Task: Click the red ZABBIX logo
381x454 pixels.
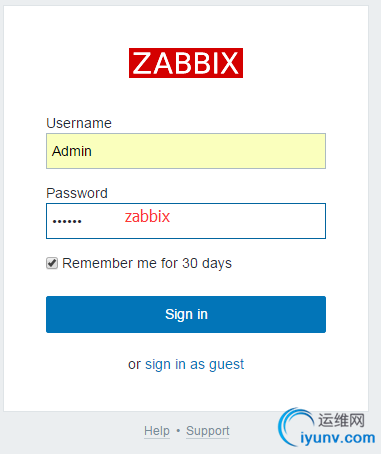Action: click(x=186, y=63)
